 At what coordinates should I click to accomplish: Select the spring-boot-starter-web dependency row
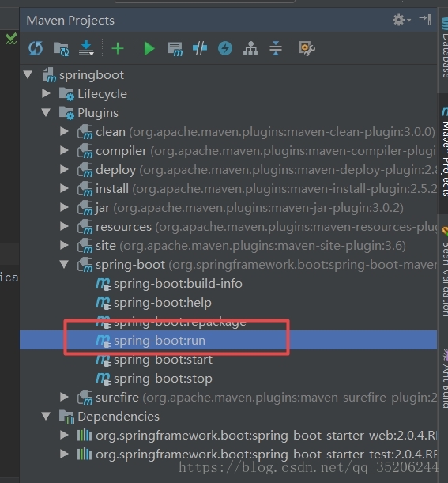(228, 436)
